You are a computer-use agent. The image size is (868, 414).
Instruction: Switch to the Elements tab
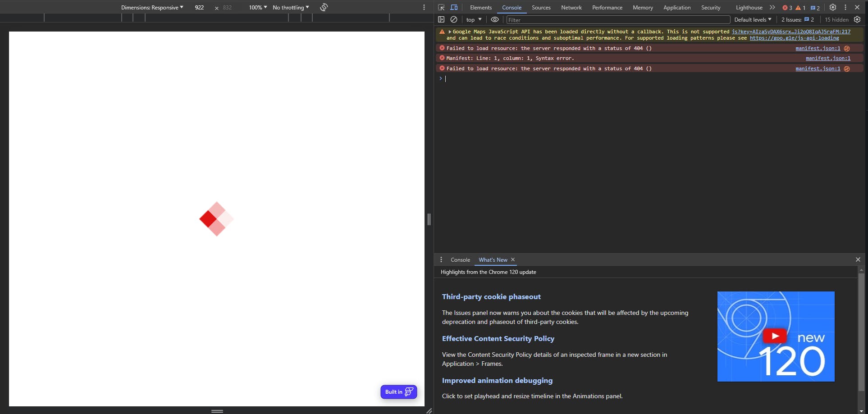point(481,7)
